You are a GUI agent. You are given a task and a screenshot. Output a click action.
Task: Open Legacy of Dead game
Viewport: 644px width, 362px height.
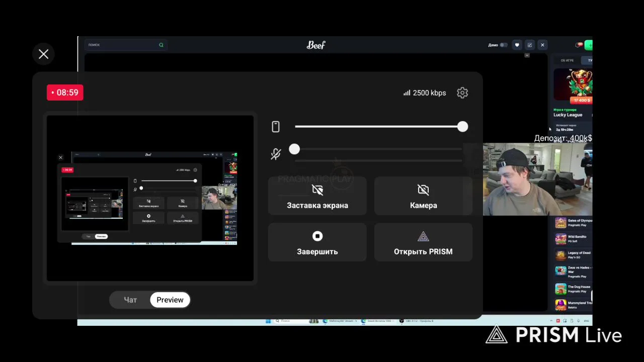coord(574,255)
